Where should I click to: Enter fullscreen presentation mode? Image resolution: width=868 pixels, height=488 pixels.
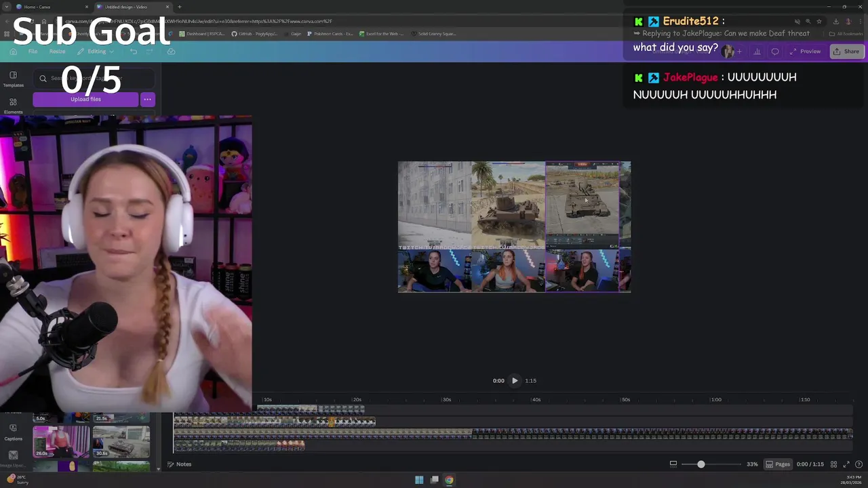tap(846, 464)
